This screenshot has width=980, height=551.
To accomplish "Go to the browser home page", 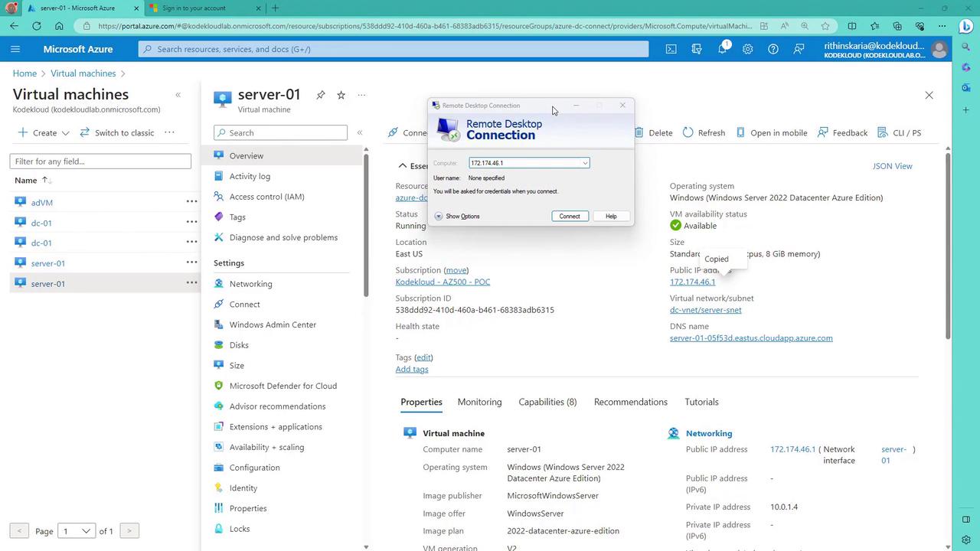I will click(59, 26).
